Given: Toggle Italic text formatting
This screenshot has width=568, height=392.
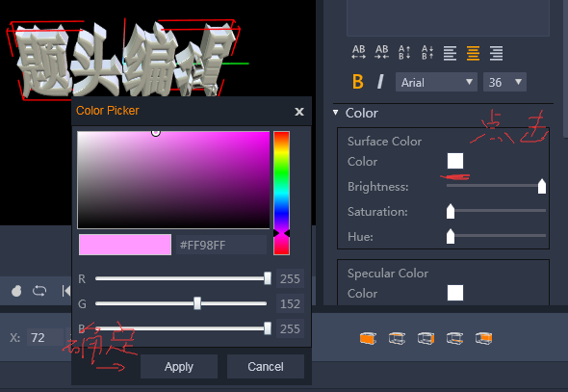Looking at the screenshot, I should tap(380, 82).
